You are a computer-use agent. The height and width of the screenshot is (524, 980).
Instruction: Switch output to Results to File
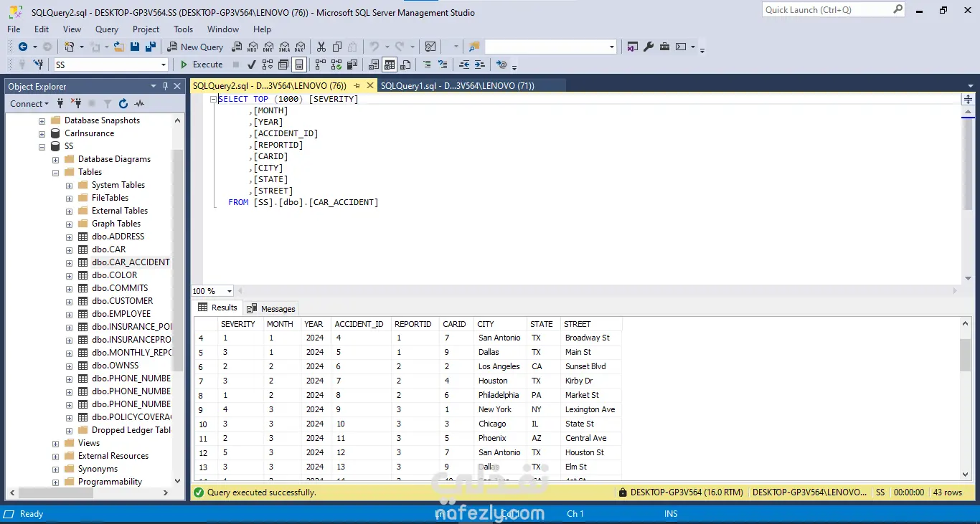[x=405, y=65]
